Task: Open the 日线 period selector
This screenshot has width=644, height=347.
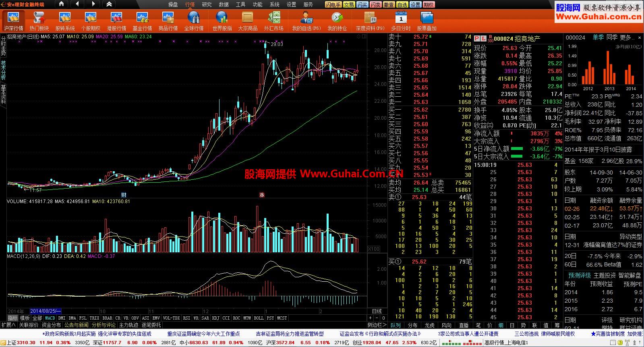Action: click(377, 311)
